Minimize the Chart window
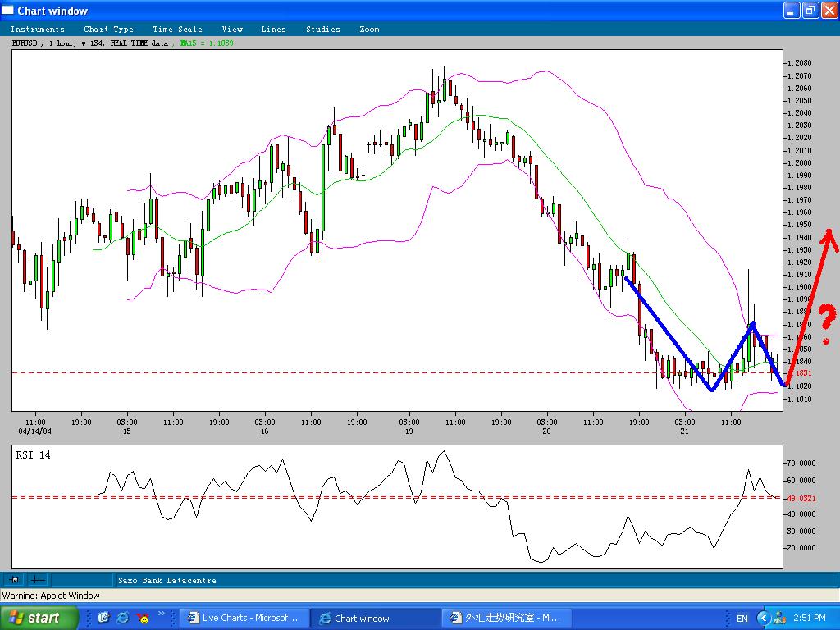The height and width of the screenshot is (630, 840). pyautogui.click(x=792, y=10)
